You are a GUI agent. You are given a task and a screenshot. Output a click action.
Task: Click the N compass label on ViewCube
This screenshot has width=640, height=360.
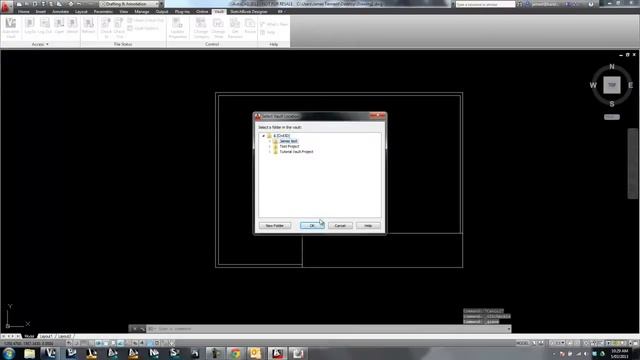[611, 67]
